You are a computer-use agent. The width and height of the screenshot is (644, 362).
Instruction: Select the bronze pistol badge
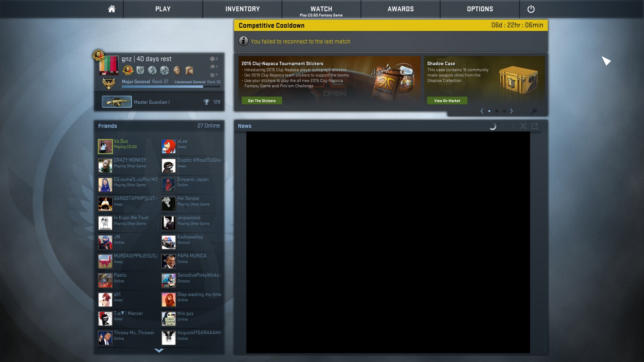point(190,70)
